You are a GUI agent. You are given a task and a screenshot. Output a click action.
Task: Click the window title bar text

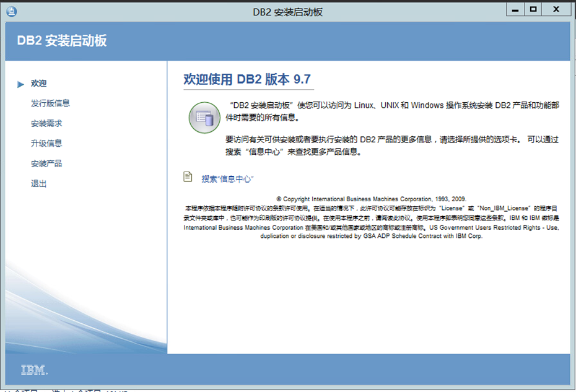pyautogui.click(x=287, y=12)
